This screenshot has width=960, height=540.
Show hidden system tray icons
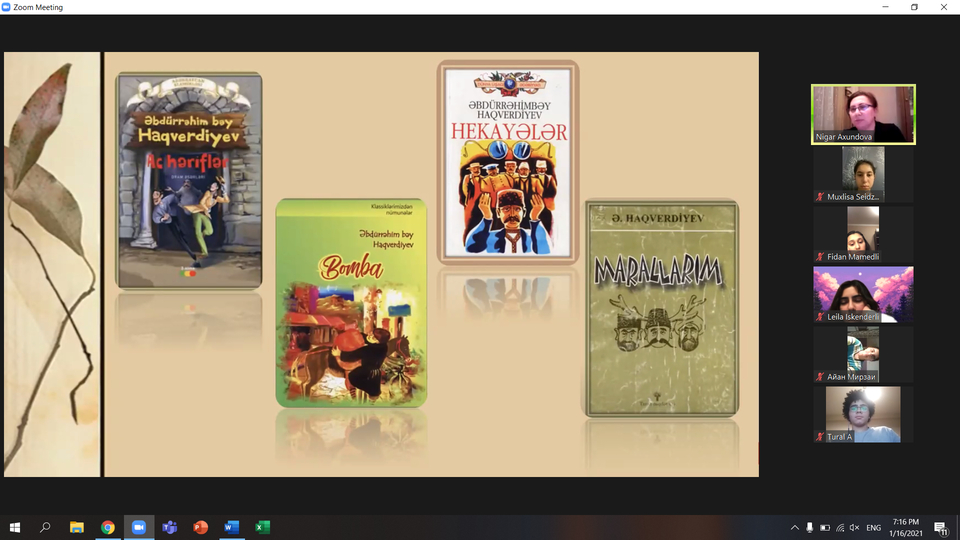coord(795,528)
